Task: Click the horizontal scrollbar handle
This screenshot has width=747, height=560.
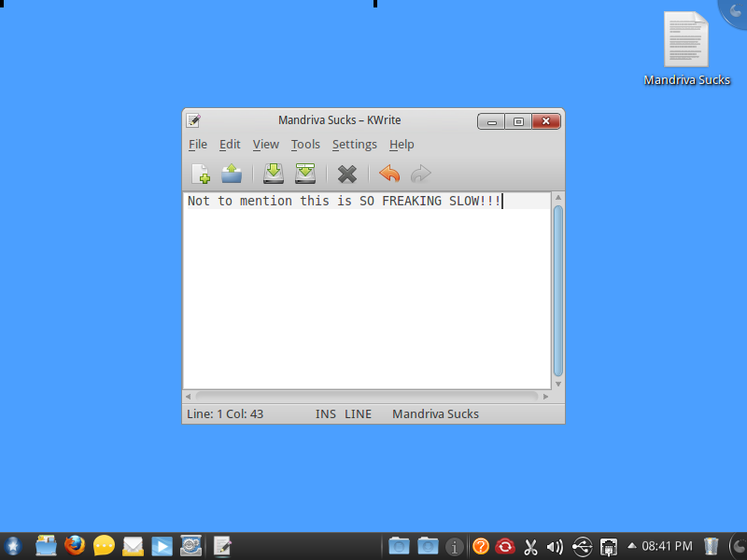Action: tap(367, 396)
